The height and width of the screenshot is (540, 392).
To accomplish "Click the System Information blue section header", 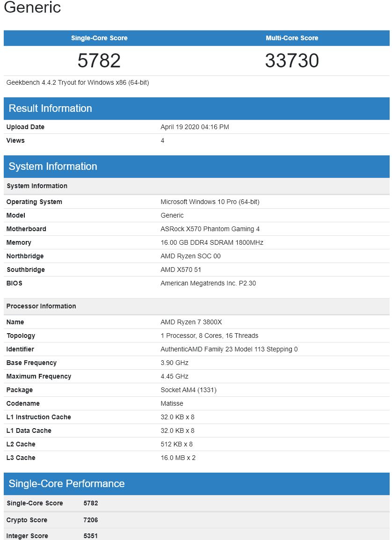I will 53,166.
